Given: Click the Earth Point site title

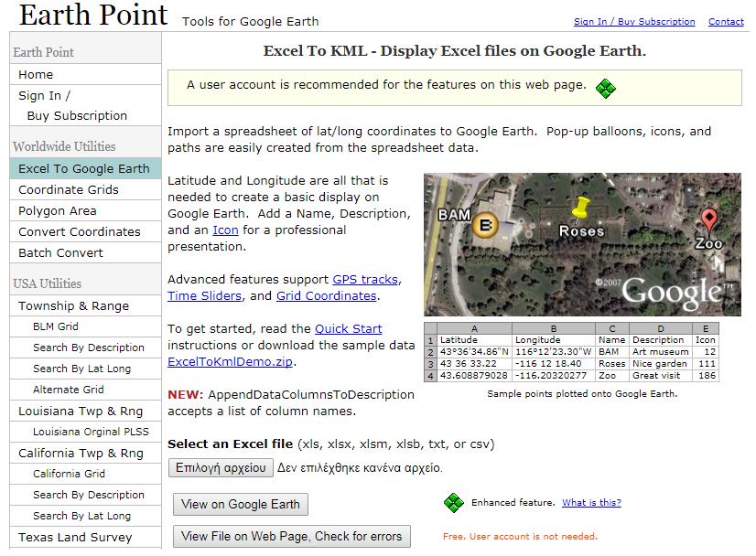Looking at the screenshot, I should pyautogui.click(x=93, y=15).
